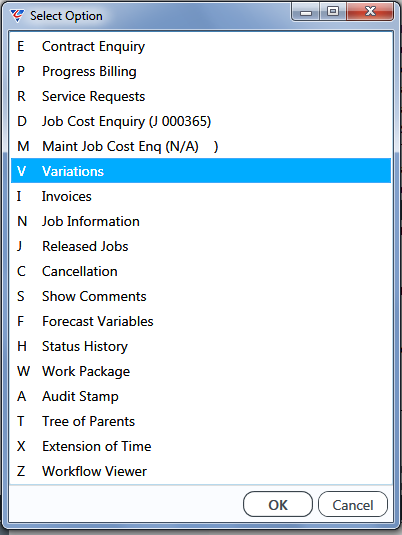This screenshot has width=402, height=535.
Task: Choose the Cancellation option
Action: (x=201, y=271)
